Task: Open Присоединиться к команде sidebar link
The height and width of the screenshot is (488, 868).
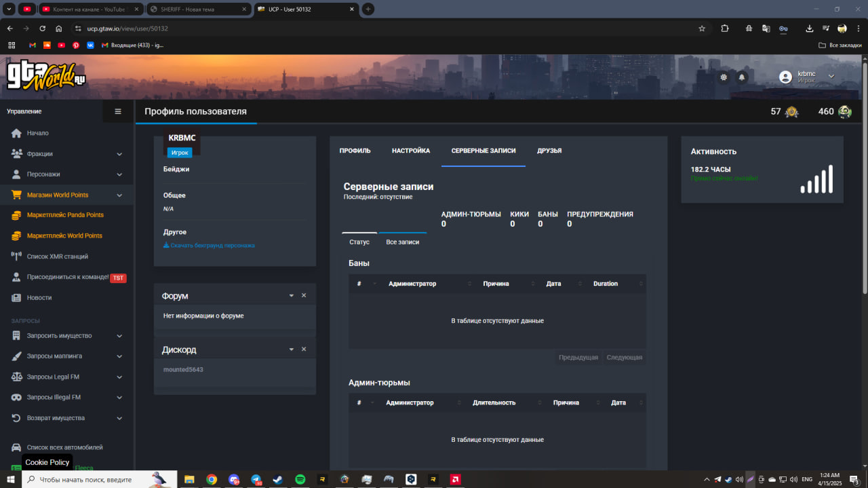Action: (x=68, y=278)
